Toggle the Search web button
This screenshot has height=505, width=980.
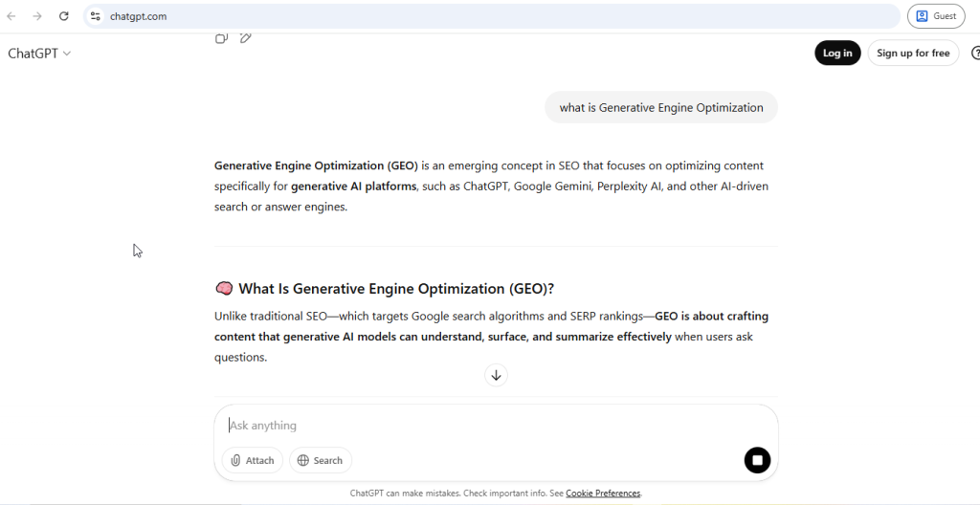click(320, 461)
